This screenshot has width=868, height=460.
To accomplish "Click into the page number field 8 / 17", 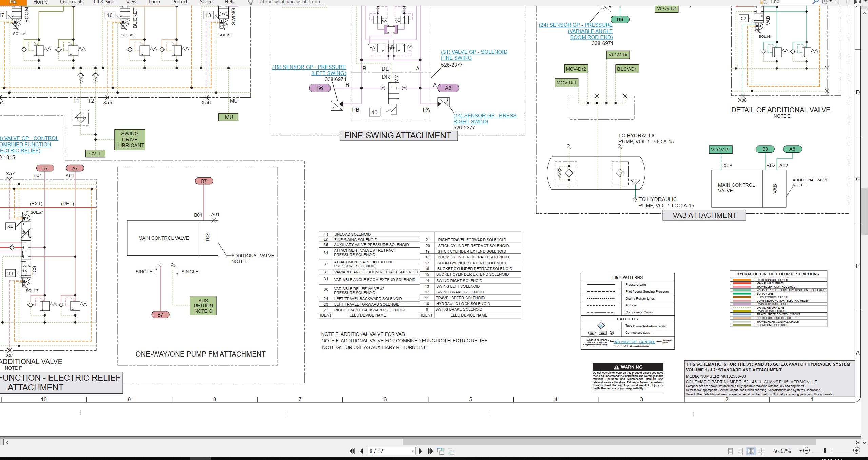I will pos(389,451).
